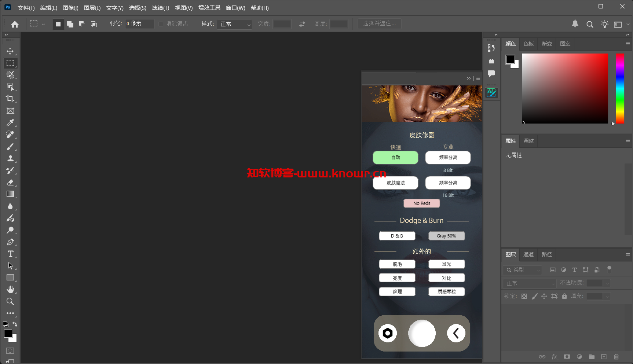Open the Search magnifier in top bar
633x364 pixels.
[x=590, y=24]
